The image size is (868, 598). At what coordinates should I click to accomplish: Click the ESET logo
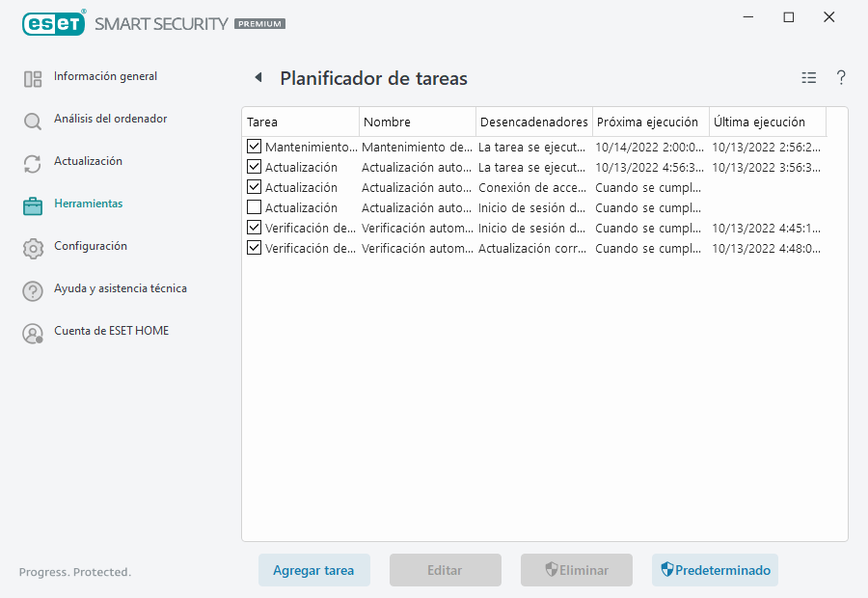coord(54,23)
